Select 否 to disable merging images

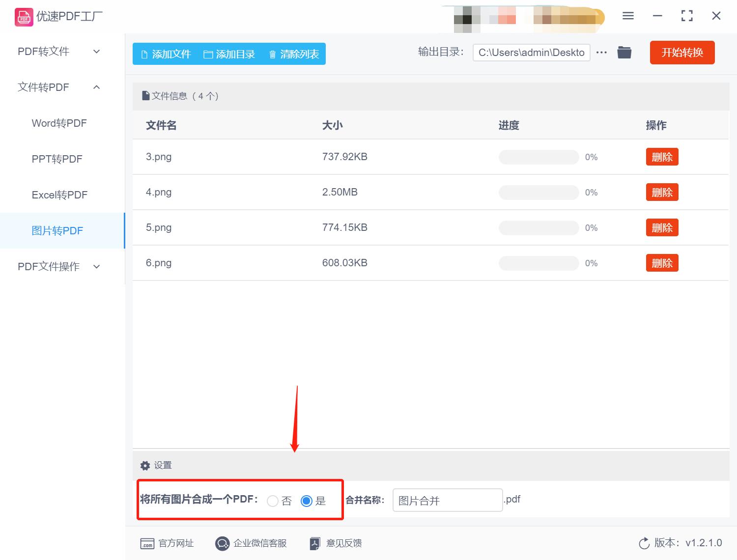(273, 501)
